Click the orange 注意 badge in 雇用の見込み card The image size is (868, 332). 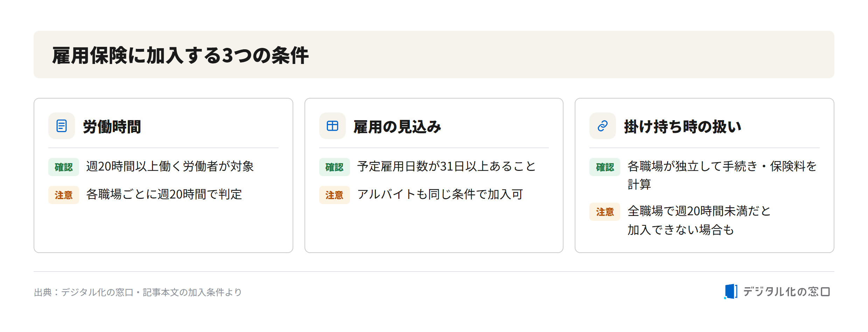(335, 195)
